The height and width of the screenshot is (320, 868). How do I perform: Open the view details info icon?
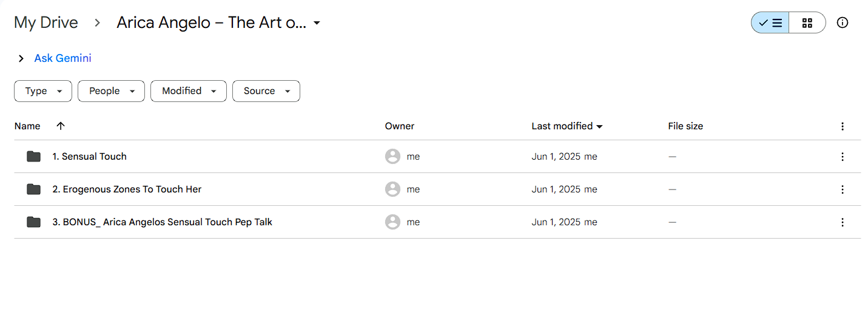tap(842, 23)
